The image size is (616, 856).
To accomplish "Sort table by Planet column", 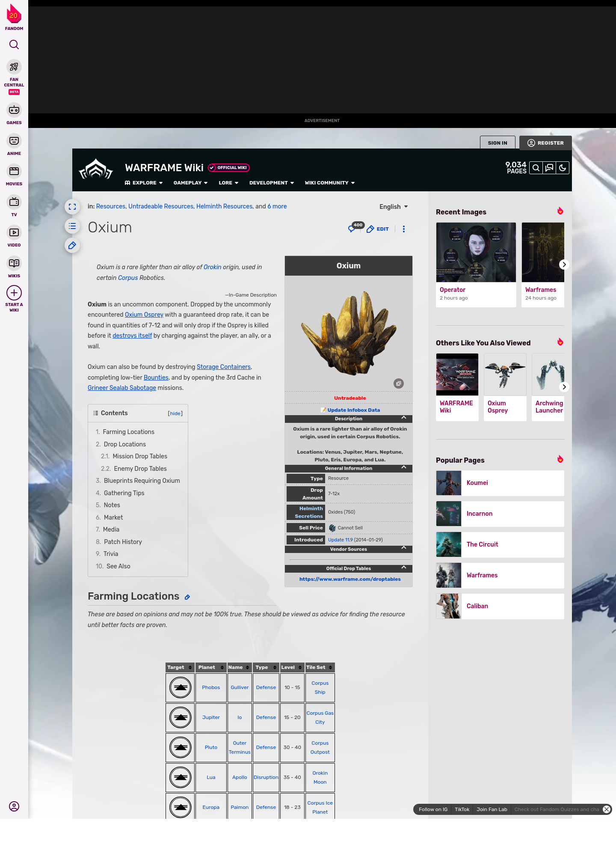I will [x=211, y=667].
